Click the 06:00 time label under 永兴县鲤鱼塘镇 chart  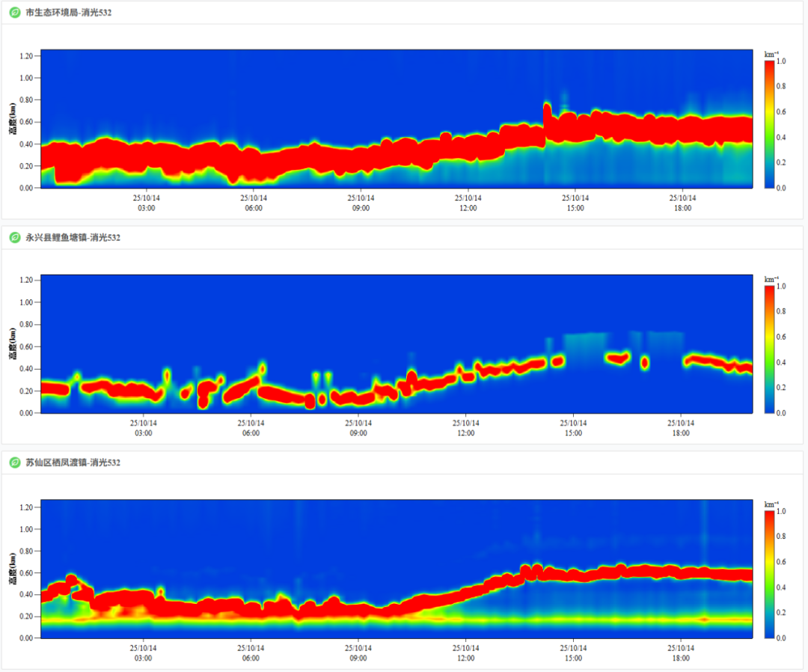click(x=251, y=433)
